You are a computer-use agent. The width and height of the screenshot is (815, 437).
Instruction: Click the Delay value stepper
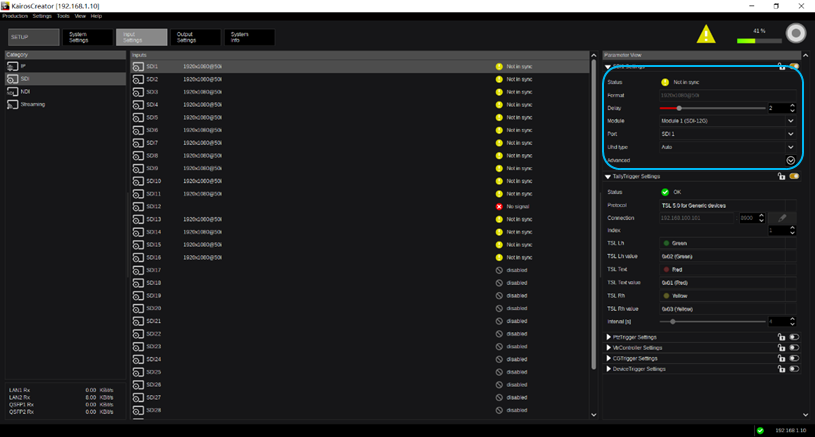coord(792,108)
